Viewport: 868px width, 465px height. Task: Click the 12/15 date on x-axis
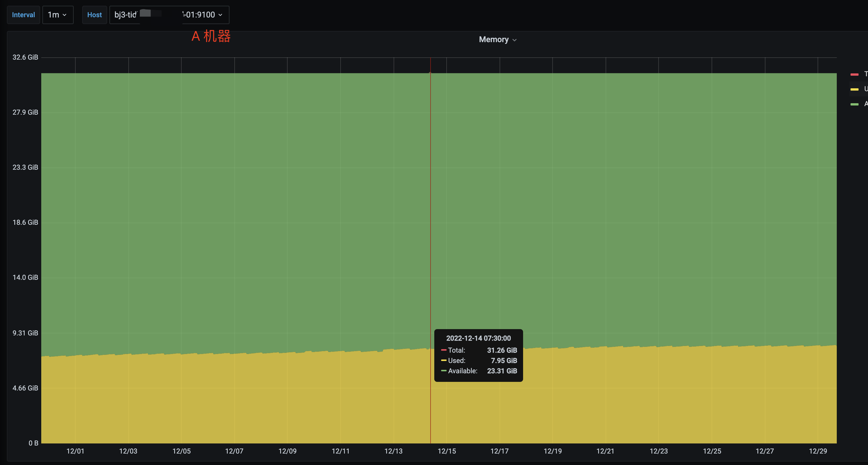(x=447, y=451)
